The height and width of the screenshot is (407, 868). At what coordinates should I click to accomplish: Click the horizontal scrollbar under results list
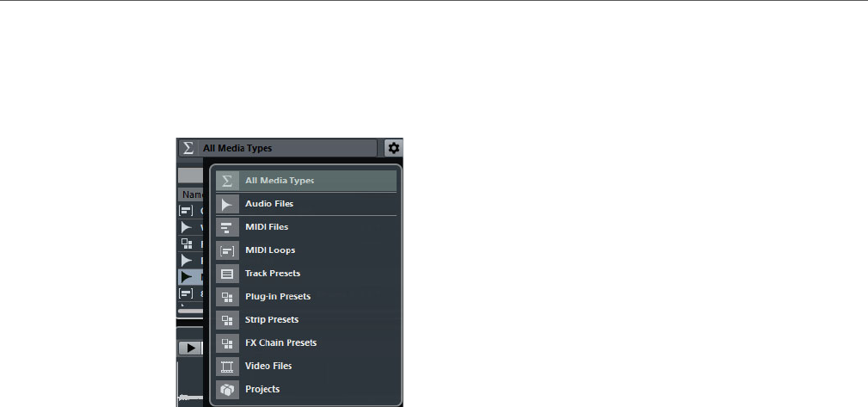(190, 311)
